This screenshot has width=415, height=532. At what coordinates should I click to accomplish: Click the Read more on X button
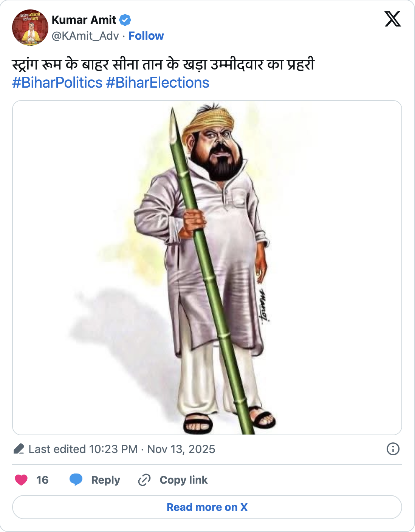[x=207, y=507]
